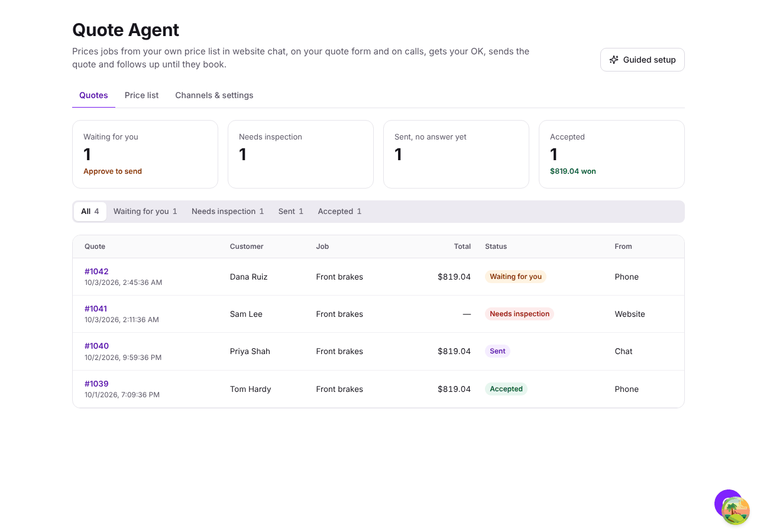Click the From column header

[623, 246]
